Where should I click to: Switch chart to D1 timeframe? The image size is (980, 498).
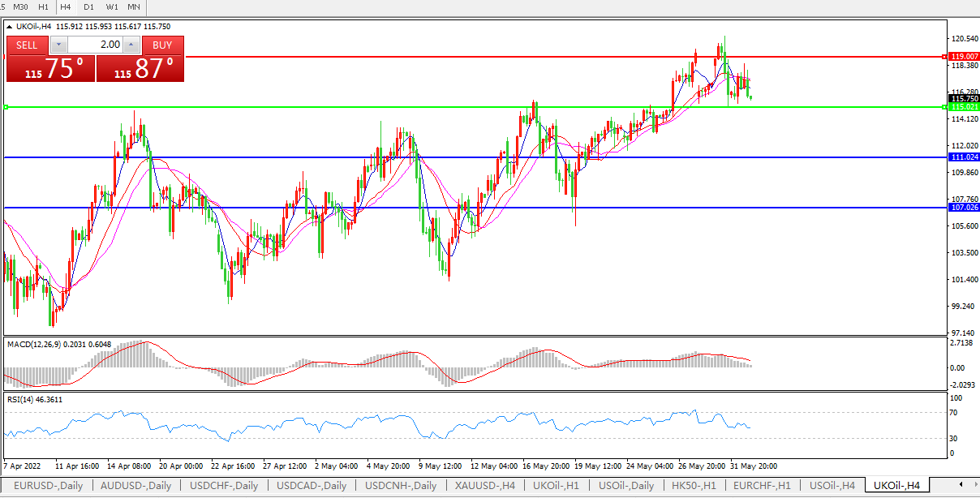(x=88, y=6)
